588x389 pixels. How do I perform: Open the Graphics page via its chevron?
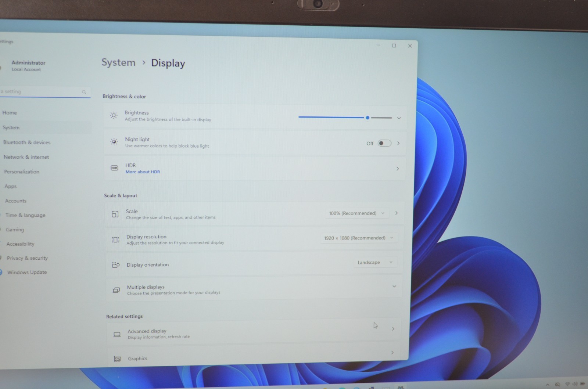392,352
